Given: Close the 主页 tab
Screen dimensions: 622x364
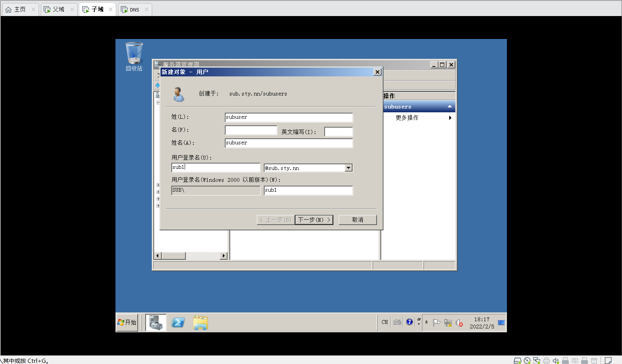Looking at the screenshot, I should [x=33, y=10].
